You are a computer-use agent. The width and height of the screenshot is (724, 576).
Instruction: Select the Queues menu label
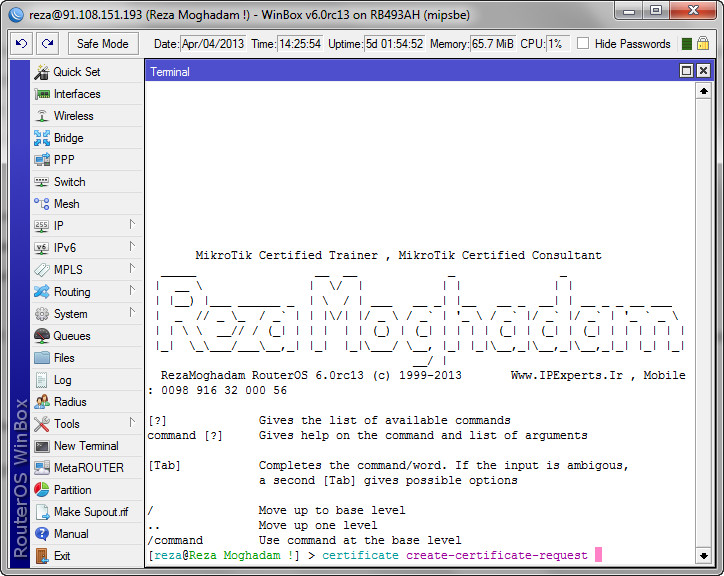click(72, 336)
